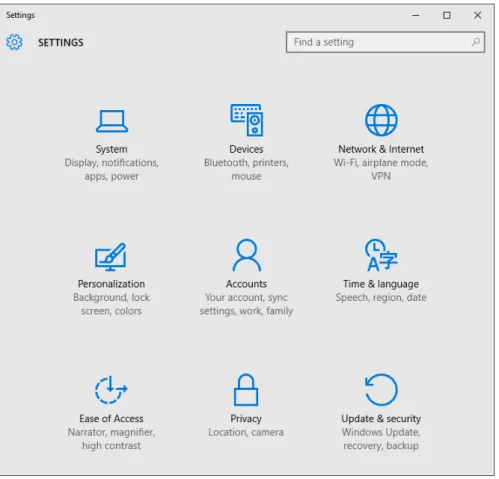
Task: Click the SETTINGS heading text
Action: coord(61,43)
